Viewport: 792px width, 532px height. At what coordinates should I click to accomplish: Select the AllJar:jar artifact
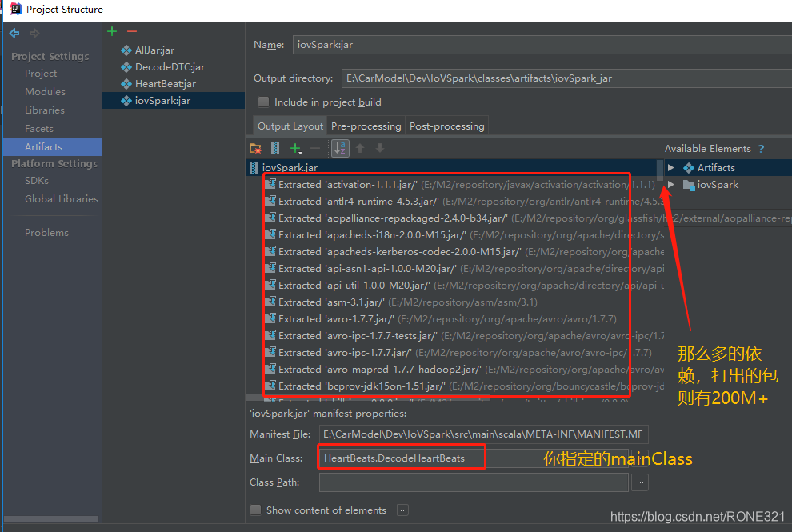pos(154,50)
